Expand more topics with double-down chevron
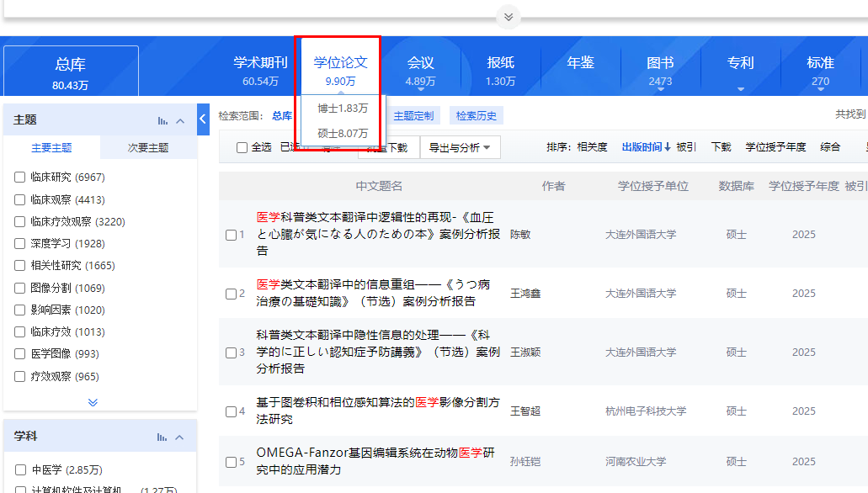Viewport: 868px width, 493px height. click(93, 401)
